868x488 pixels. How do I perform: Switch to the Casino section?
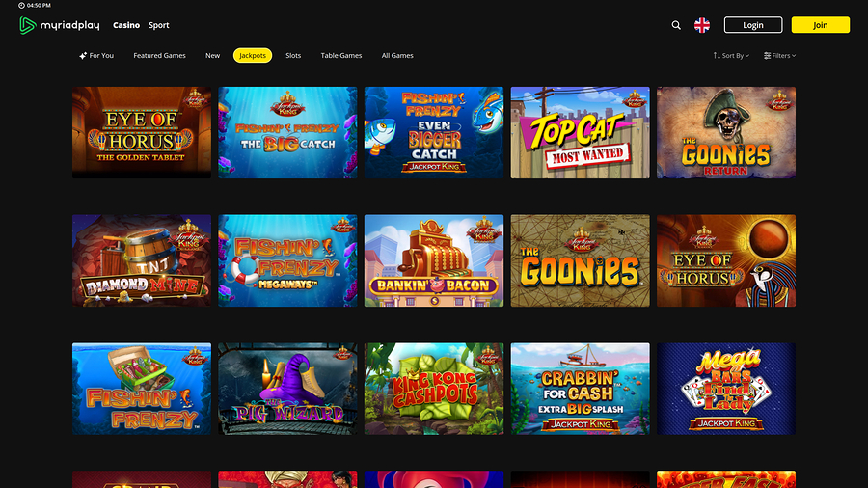click(x=126, y=25)
